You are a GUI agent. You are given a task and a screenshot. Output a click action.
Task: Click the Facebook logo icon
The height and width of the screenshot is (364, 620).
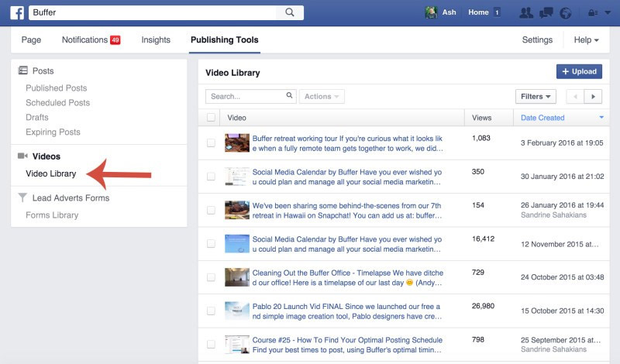coord(16,12)
